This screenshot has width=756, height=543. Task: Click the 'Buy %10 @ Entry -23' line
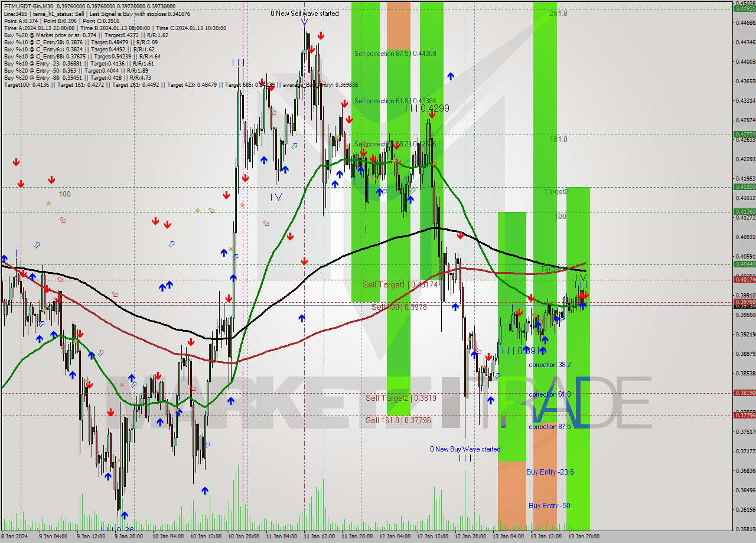tap(79, 64)
